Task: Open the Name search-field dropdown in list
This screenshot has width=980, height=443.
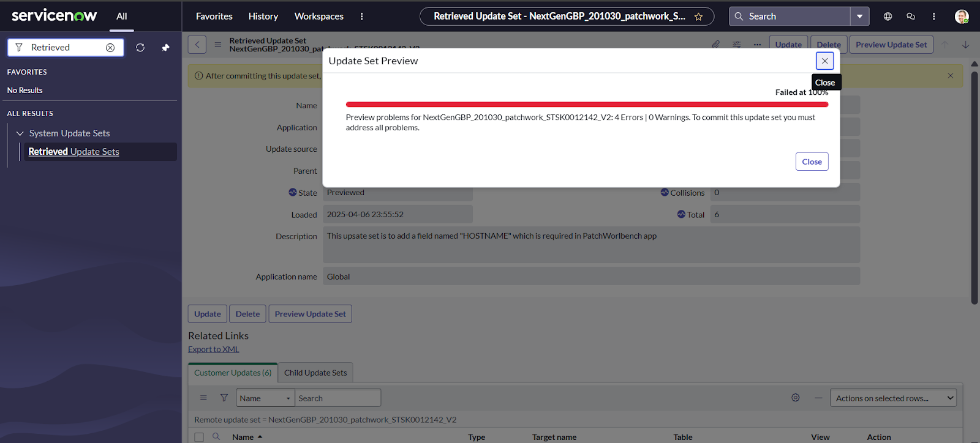Action: click(x=265, y=398)
